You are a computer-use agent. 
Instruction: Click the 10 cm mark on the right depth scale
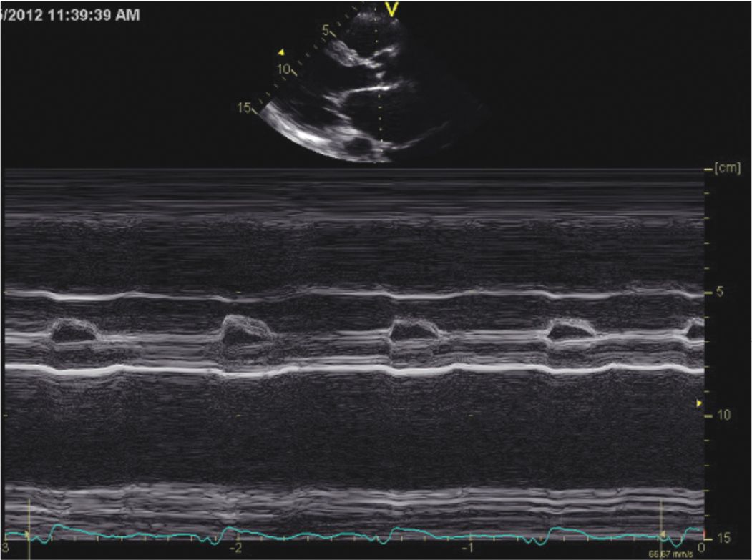coord(722,416)
